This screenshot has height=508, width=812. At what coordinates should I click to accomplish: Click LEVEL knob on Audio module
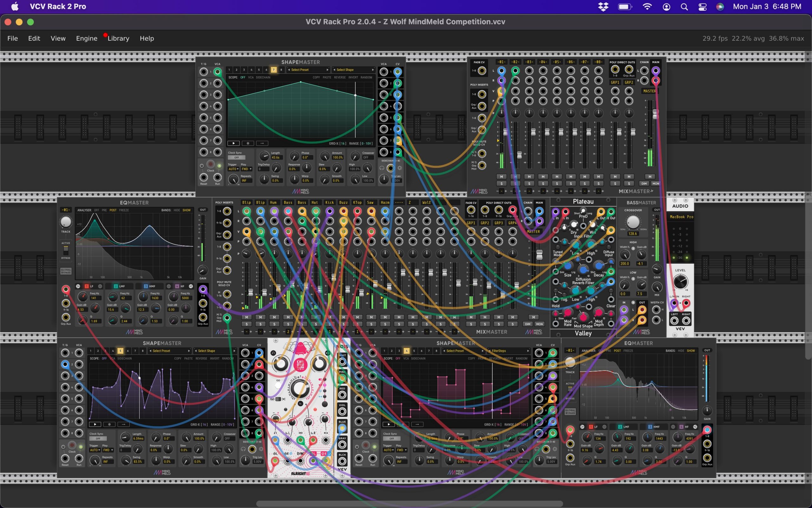pos(680,282)
